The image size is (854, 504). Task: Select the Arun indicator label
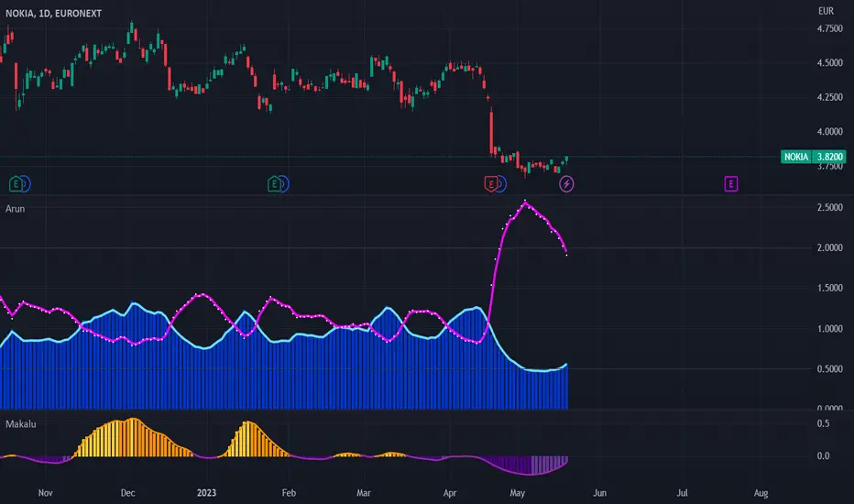coord(15,209)
